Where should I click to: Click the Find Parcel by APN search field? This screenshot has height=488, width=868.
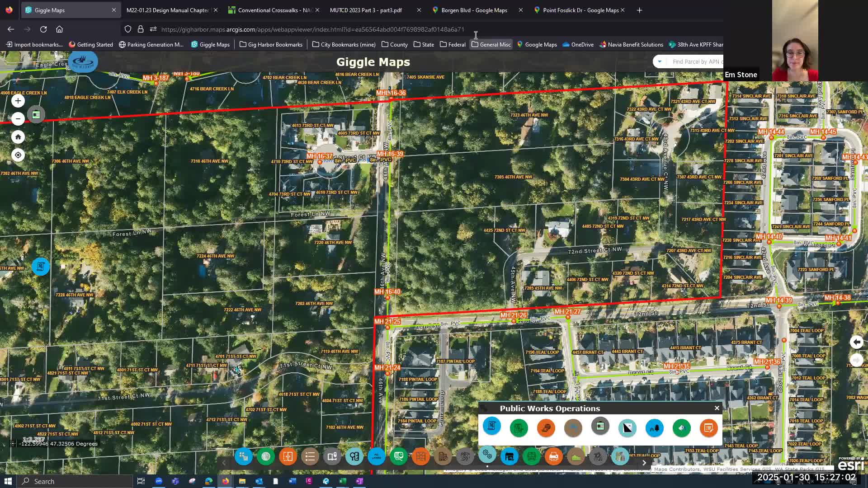pyautogui.click(x=696, y=61)
